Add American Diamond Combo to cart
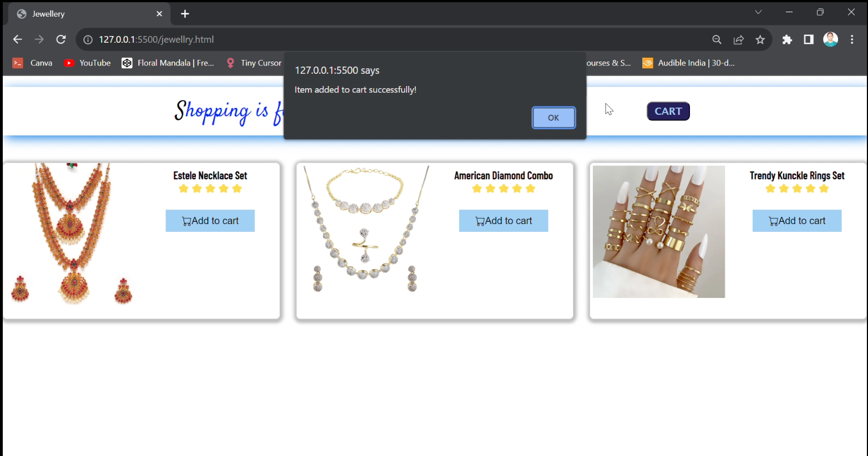This screenshot has width=868, height=456. pos(503,220)
